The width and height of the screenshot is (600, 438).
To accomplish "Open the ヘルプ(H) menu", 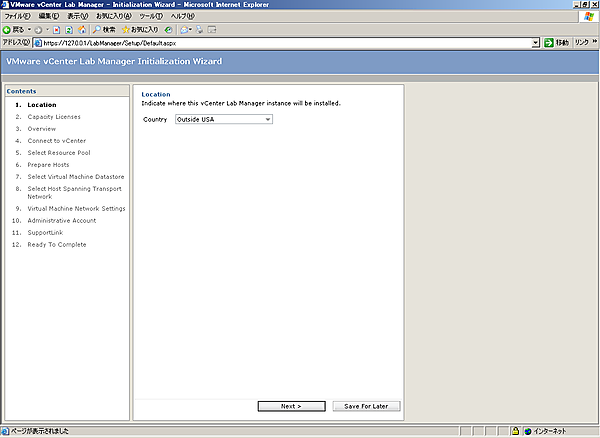I will pyautogui.click(x=183, y=16).
